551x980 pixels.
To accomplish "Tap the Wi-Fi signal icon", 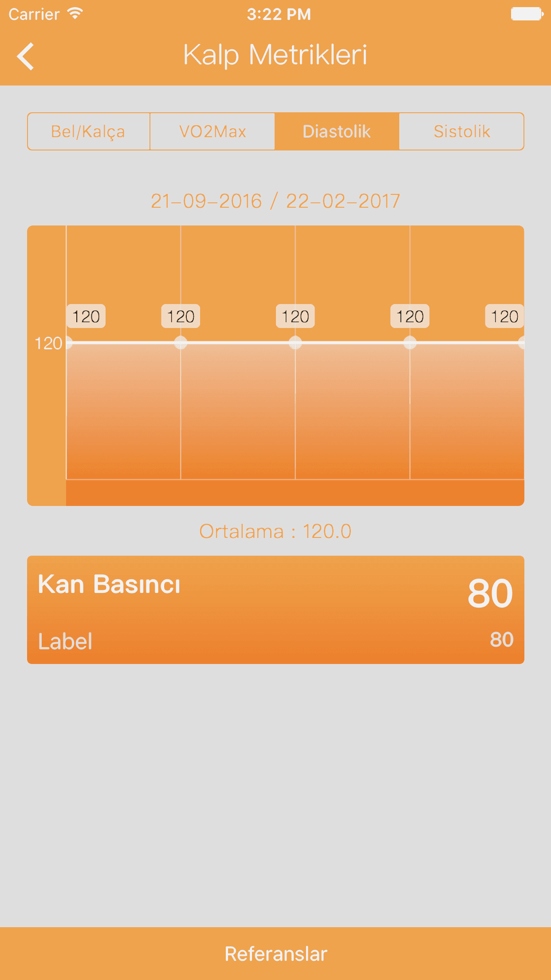I will (x=75, y=14).
